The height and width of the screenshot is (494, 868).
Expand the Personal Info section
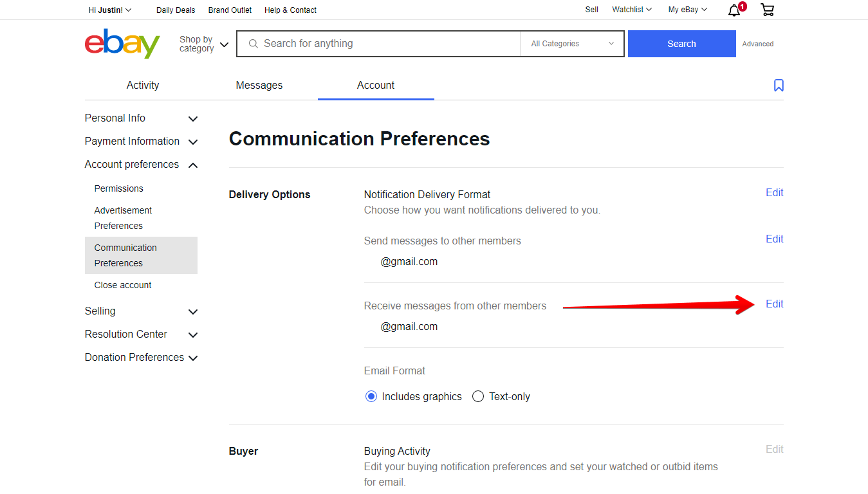(x=141, y=118)
